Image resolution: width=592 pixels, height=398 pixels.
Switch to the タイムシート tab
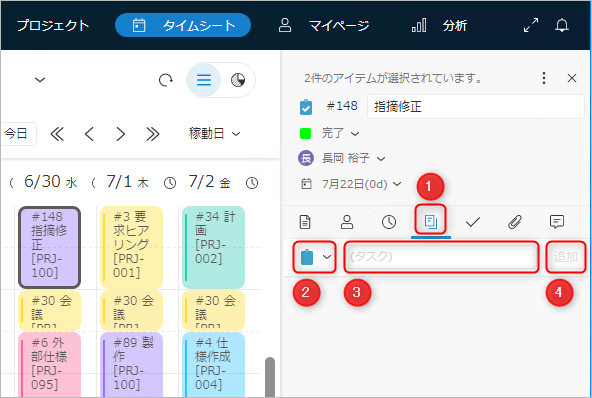[183, 25]
